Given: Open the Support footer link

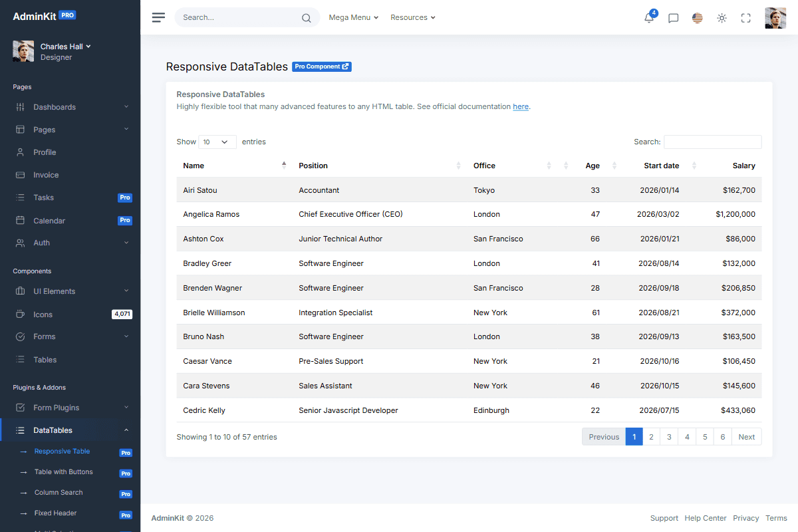Looking at the screenshot, I should 664,518.
